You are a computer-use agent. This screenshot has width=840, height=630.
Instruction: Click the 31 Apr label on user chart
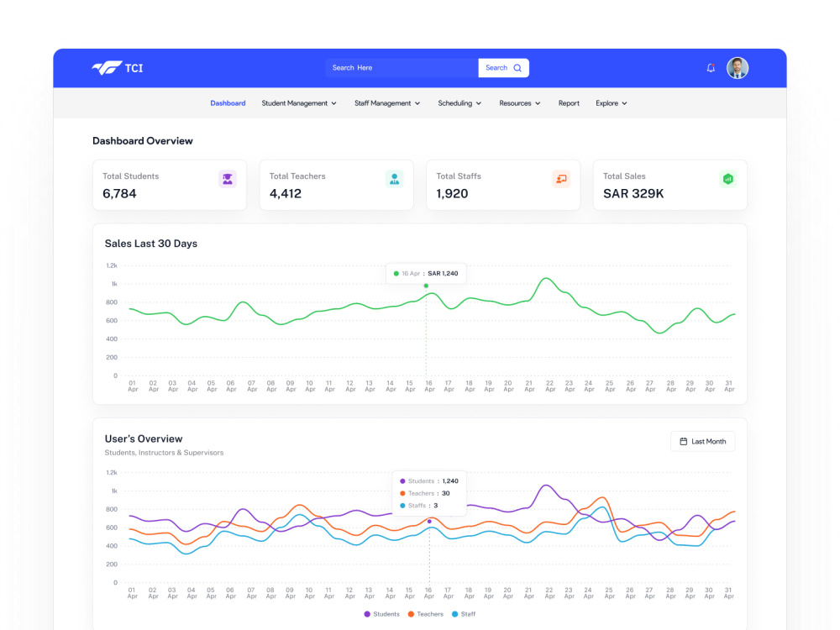(x=728, y=593)
